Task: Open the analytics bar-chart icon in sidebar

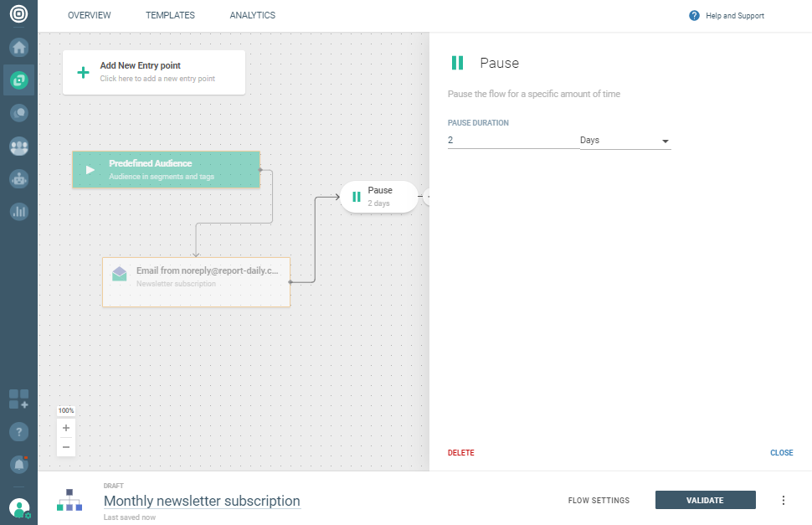Action: click(18, 211)
